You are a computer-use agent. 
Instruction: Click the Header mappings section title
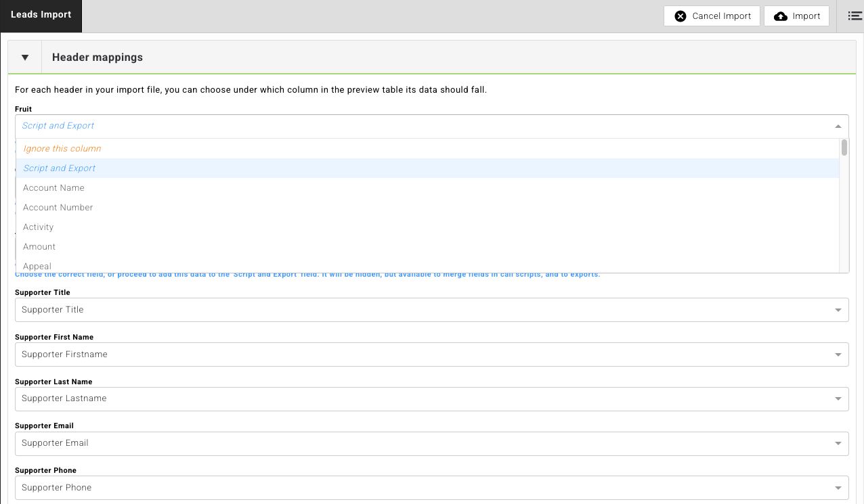click(98, 58)
